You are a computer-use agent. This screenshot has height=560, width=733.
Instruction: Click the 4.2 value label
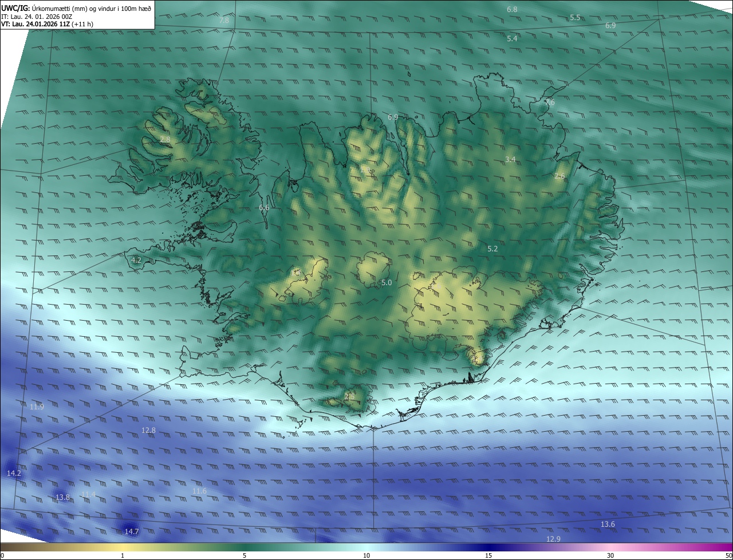click(x=136, y=260)
